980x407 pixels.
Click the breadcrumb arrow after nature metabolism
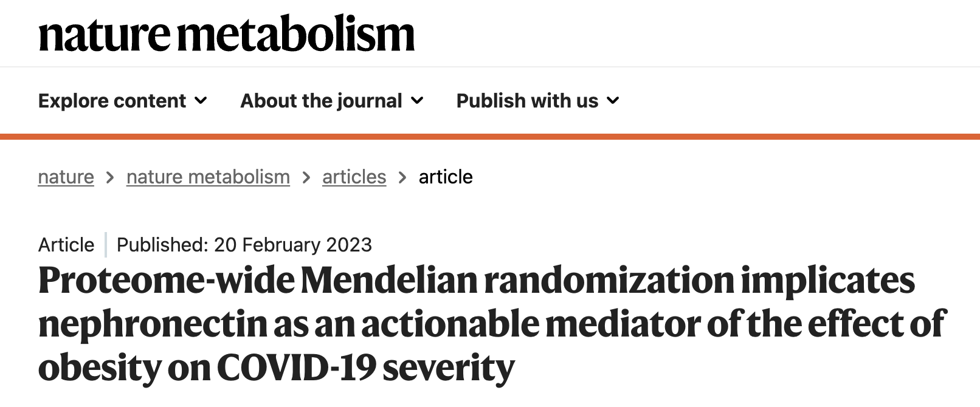pos(306,177)
